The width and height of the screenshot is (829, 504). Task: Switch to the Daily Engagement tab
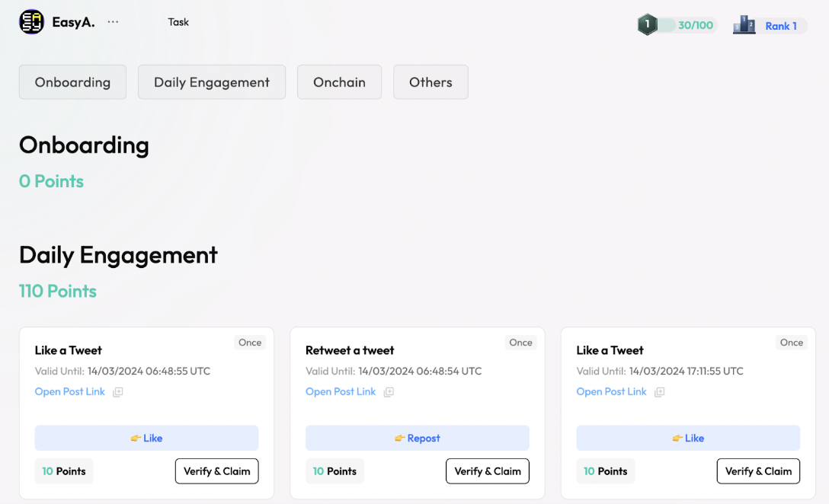(212, 82)
